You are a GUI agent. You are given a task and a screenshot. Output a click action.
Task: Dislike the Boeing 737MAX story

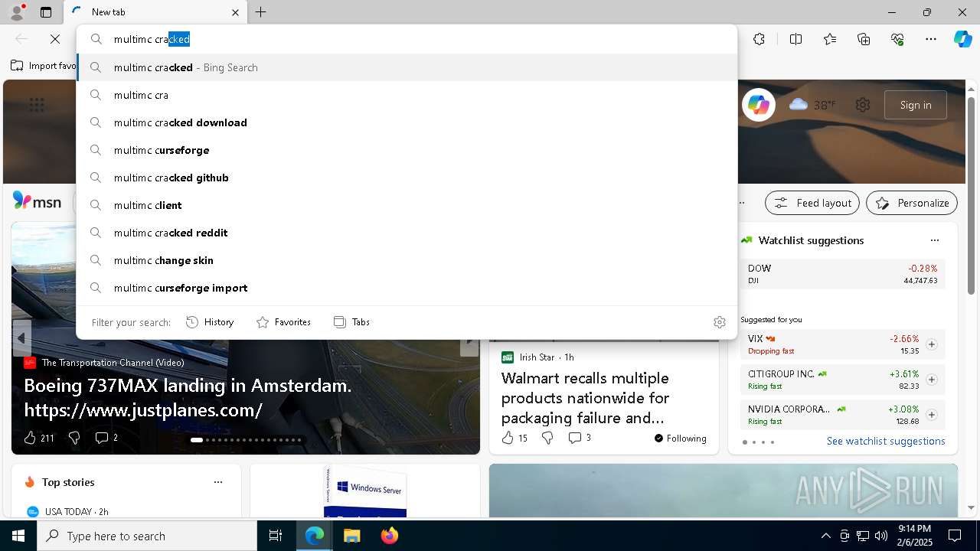click(x=74, y=438)
